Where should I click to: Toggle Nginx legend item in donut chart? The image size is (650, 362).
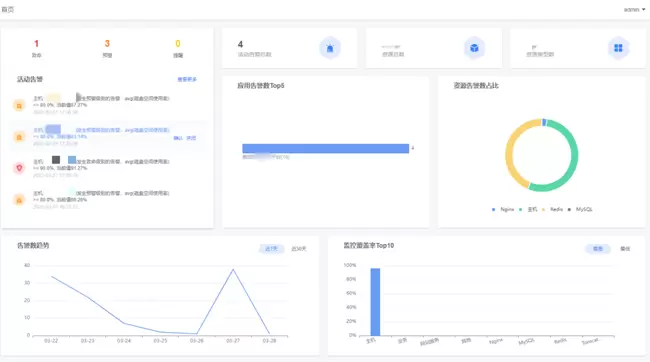pos(503,209)
